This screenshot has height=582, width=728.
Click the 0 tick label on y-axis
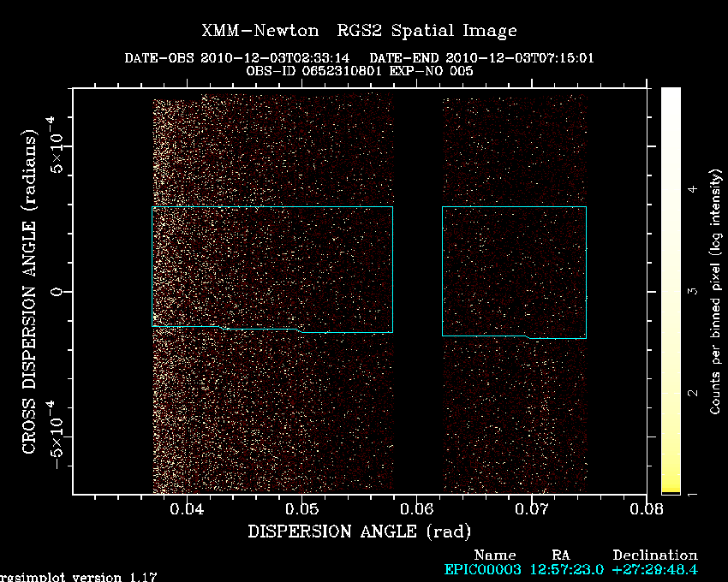click(56, 291)
